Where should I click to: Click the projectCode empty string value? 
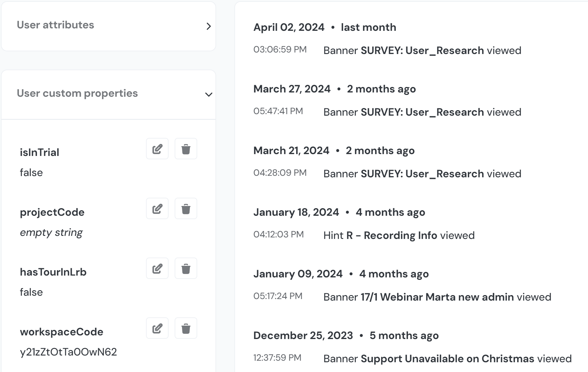pos(51,233)
